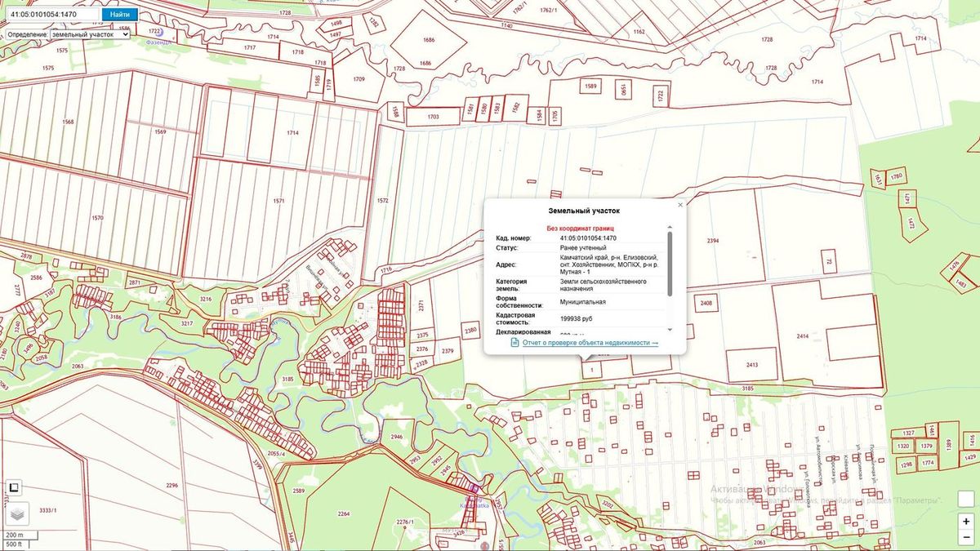The image size is (980, 551).
Task: Select parcel 2394 on the map
Action: tap(713, 241)
